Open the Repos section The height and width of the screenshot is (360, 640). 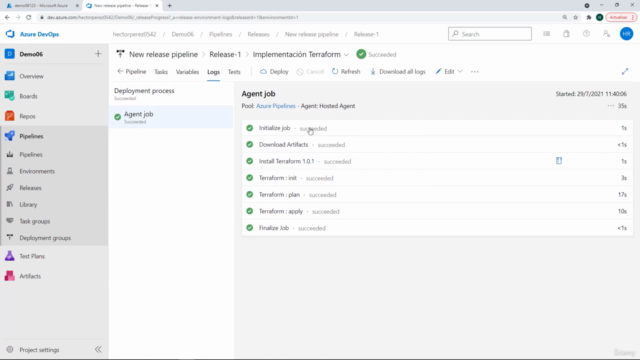pos(27,116)
